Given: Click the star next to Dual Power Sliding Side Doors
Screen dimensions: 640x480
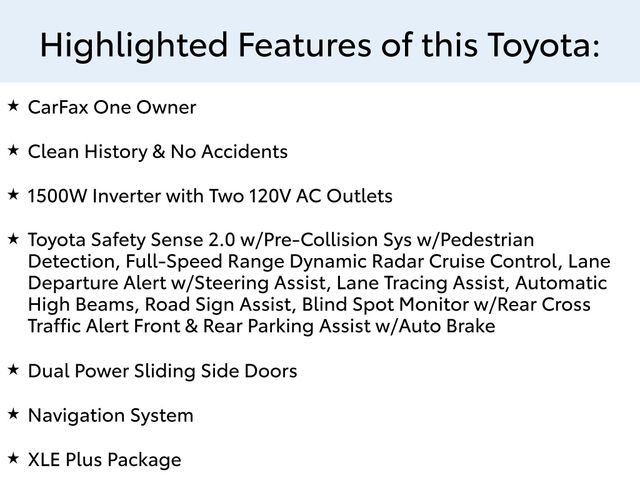Looking at the screenshot, I should click(13, 370).
